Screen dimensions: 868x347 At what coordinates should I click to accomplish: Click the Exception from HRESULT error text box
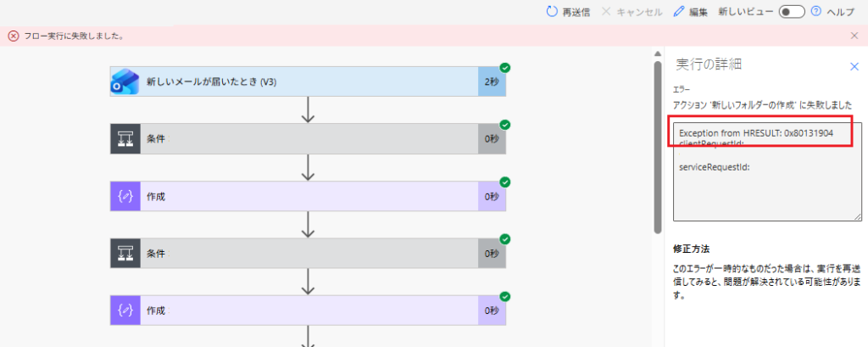766,171
